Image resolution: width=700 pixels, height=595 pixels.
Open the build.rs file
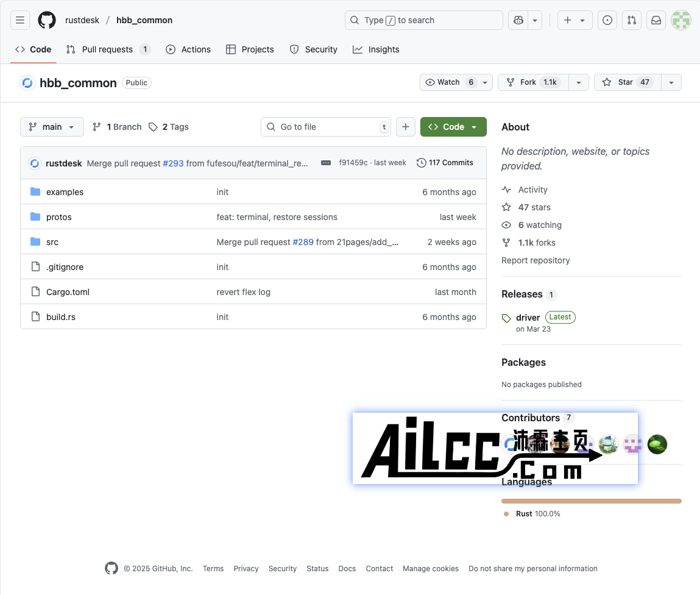pyautogui.click(x=61, y=317)
